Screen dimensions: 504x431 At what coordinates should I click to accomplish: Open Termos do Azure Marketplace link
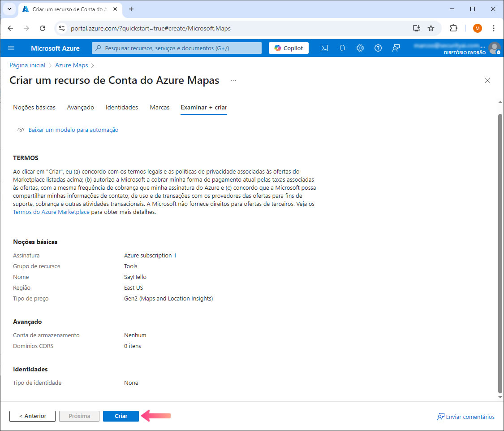coord(51,212)
